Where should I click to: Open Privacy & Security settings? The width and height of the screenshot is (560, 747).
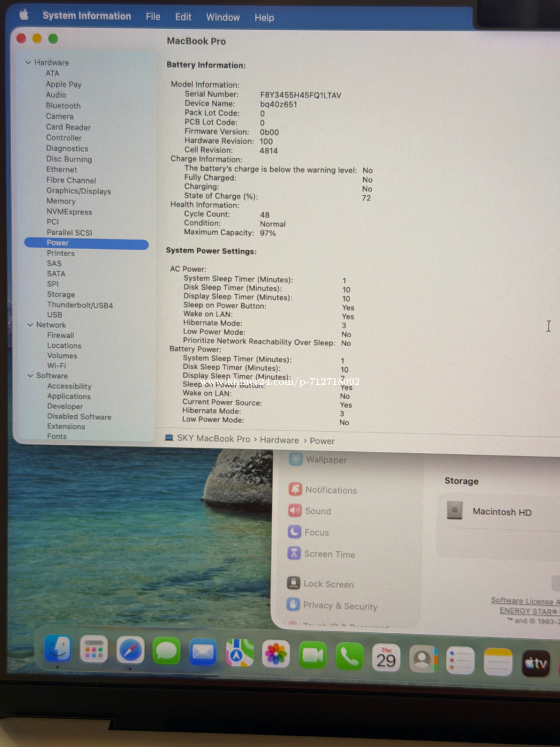340,606
